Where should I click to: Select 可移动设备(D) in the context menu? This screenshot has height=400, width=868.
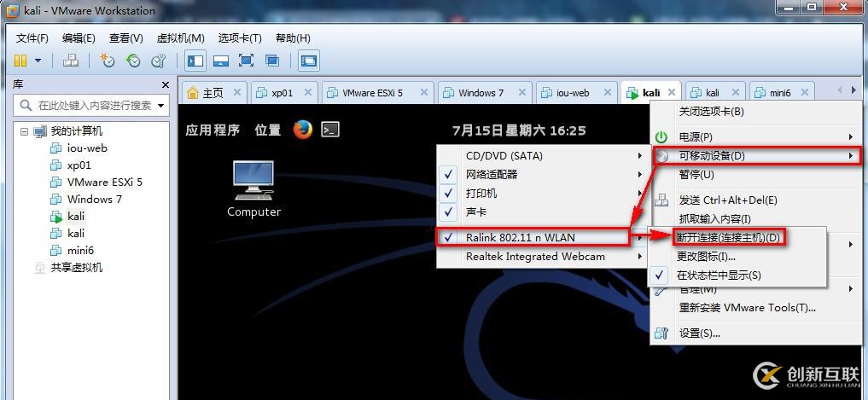pos(755,155)
